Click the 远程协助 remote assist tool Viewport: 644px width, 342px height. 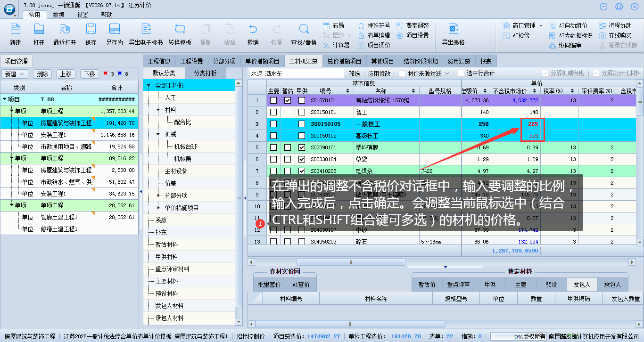[x=615, y=25]
